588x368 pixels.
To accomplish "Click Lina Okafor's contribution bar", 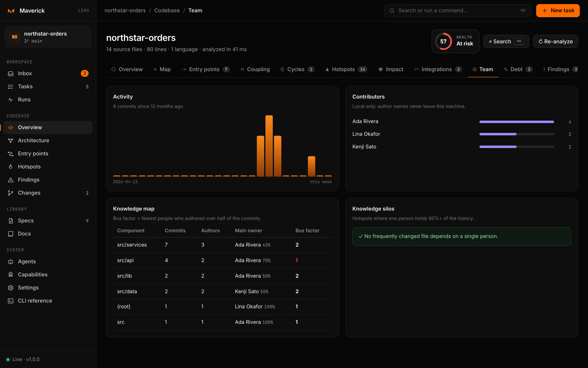I will click(517, 134).
